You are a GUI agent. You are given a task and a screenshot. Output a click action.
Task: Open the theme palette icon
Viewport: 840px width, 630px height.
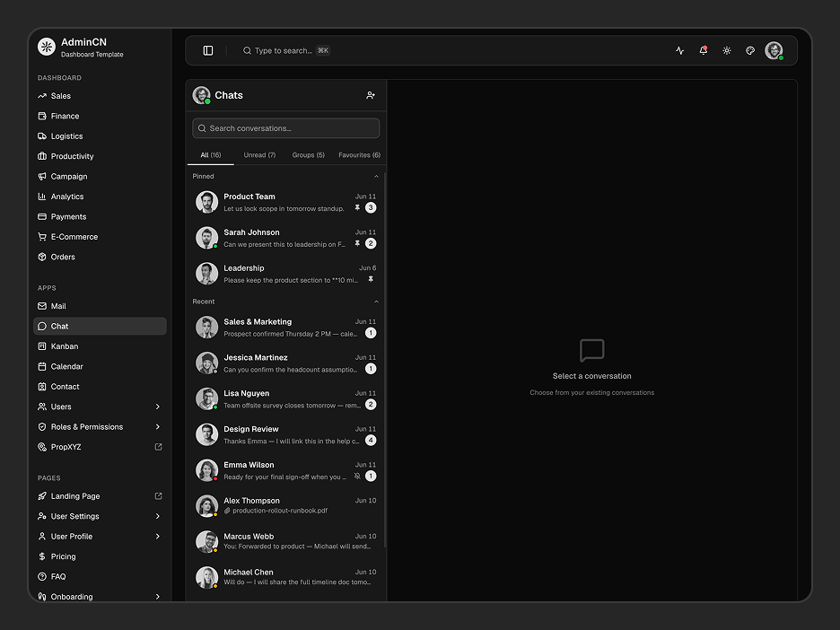[x=750, y=50]
